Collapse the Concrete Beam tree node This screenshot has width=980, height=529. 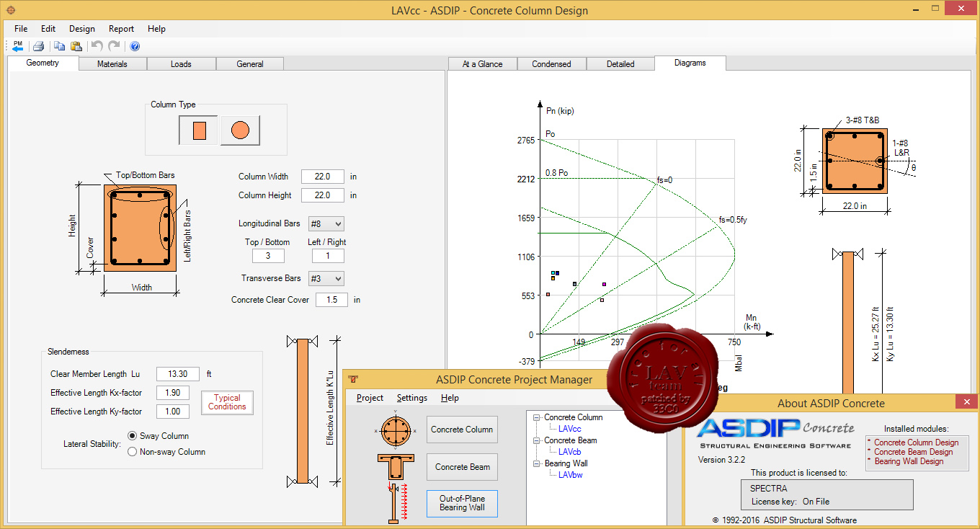(x=537, y=440)
